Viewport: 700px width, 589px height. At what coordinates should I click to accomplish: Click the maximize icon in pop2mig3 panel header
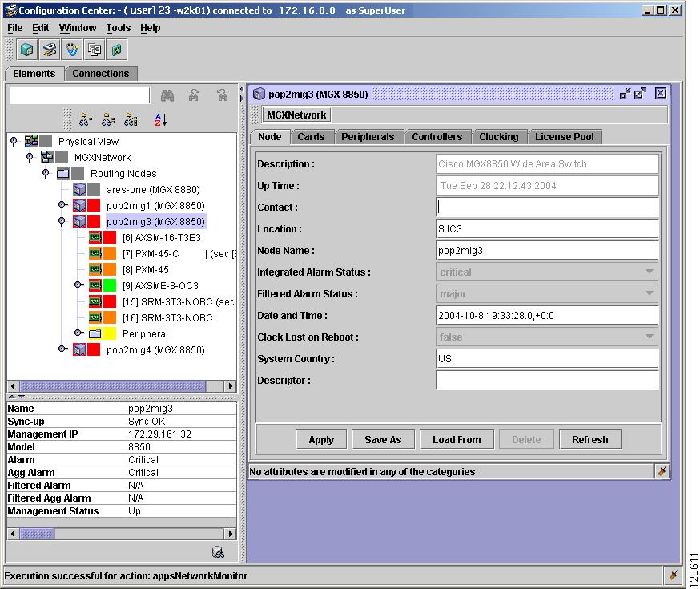click(x=640, y=93)
